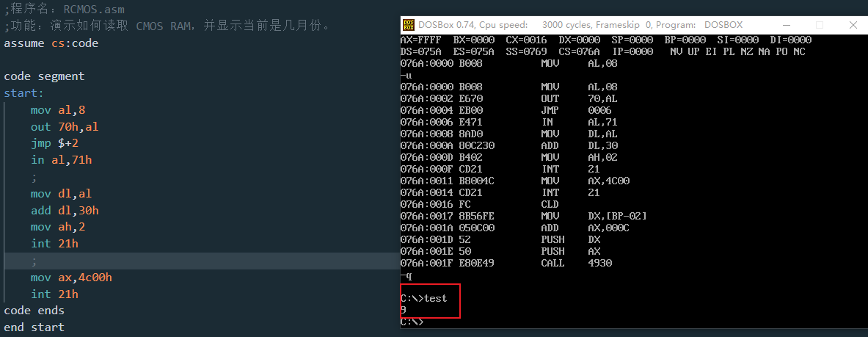Close the DOSBox window
The height and width of the screenshot is (337, 868).
(x=853, y=25)
